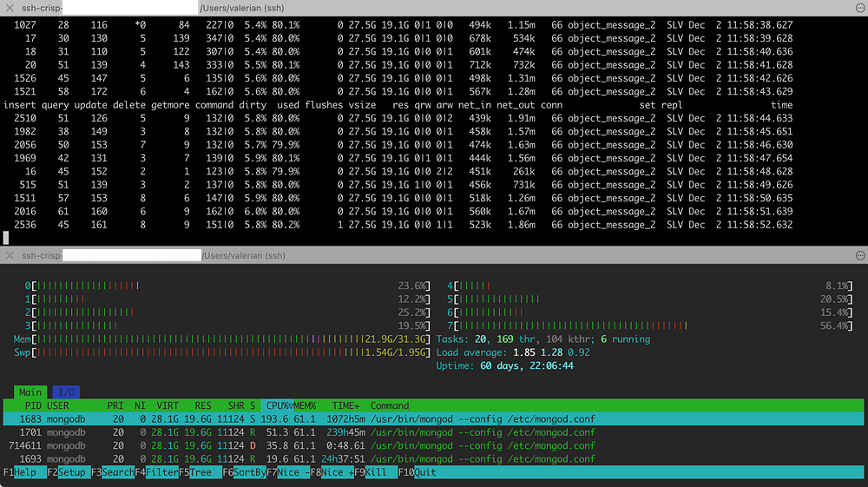This screenshot has width=868, height=487.
Task: Switch to htop Main tab
Action: coord(30,392)
